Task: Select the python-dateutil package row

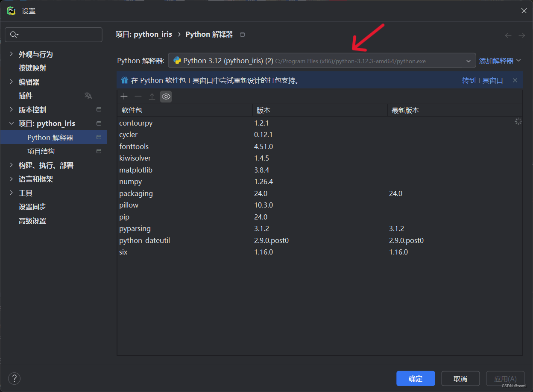Action: [x=320, y=240]
